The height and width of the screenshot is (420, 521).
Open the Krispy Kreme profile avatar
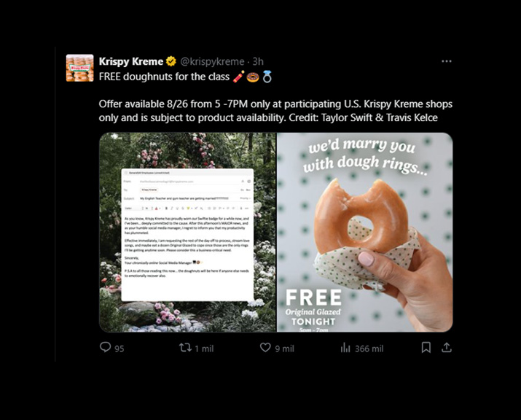pyautogui.click(x=79, y=68)
